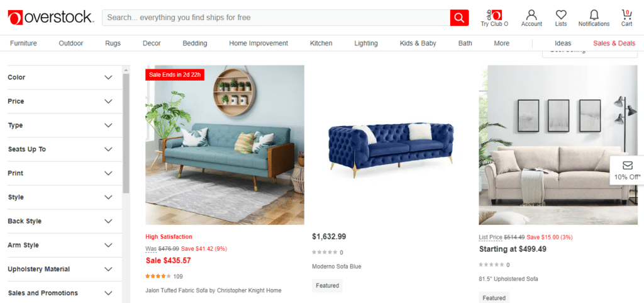
Task: Open the Moderno Sofa Blue link
Action: (x=337, y=266)
